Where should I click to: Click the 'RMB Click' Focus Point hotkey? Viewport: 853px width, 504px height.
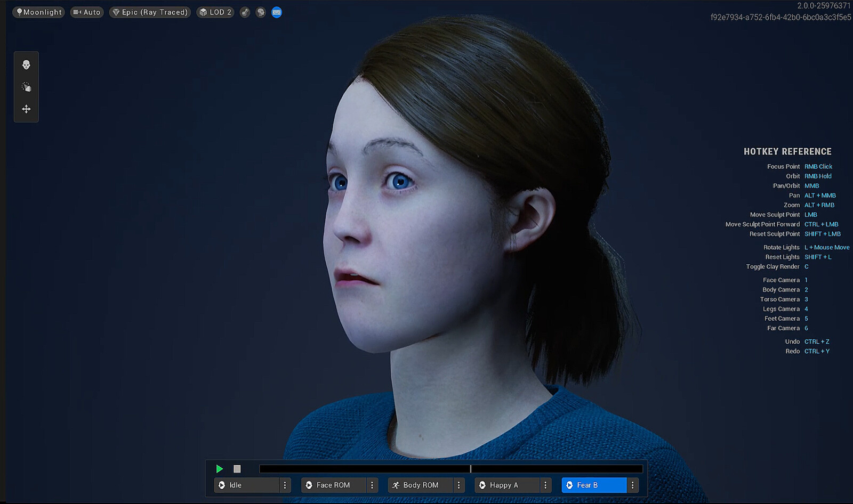coord(818,167)
